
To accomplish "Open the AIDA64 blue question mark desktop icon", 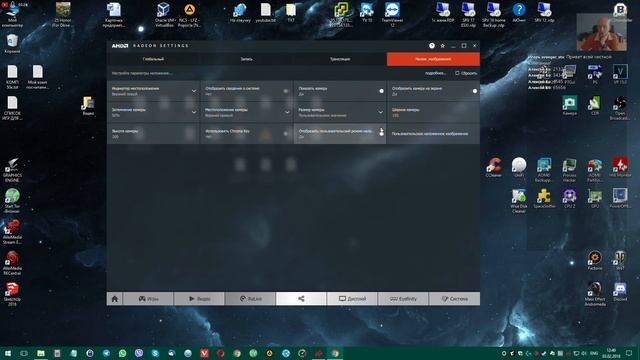I will 519,12.
